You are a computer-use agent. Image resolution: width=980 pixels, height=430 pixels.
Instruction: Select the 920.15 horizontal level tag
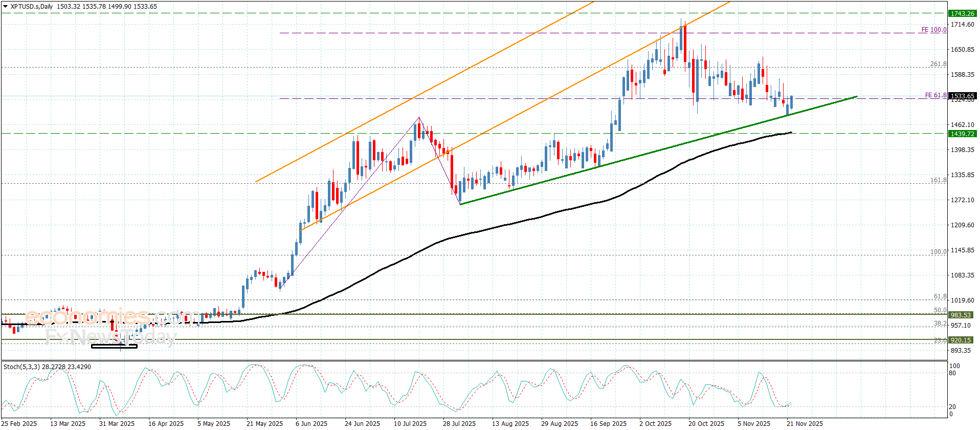[961, 340]
